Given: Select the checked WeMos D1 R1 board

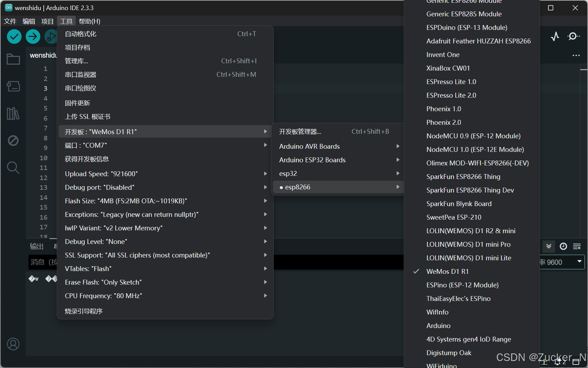Looking at the screenshot, I should 472,271.
